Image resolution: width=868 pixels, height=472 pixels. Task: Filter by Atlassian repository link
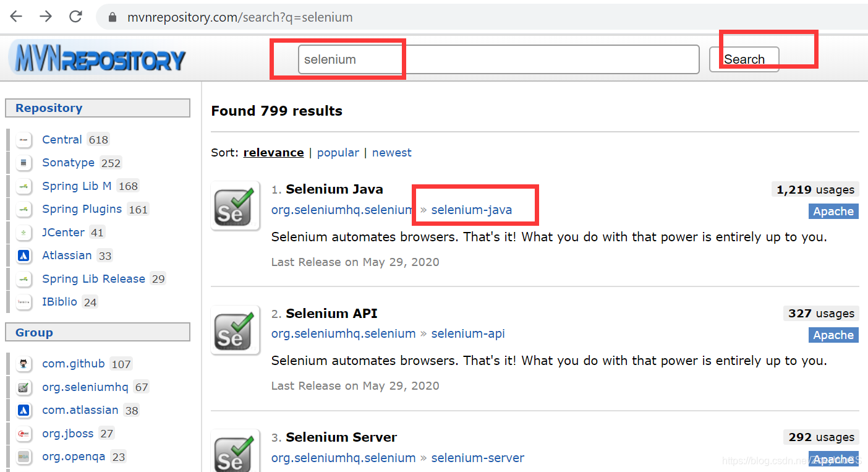click(x=67, y=255)
